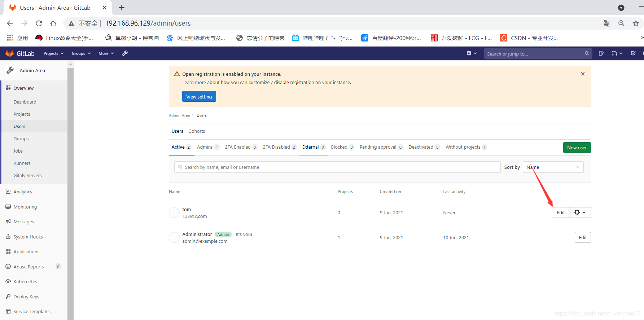Click the browser address bar URL

tap(148, 23)
